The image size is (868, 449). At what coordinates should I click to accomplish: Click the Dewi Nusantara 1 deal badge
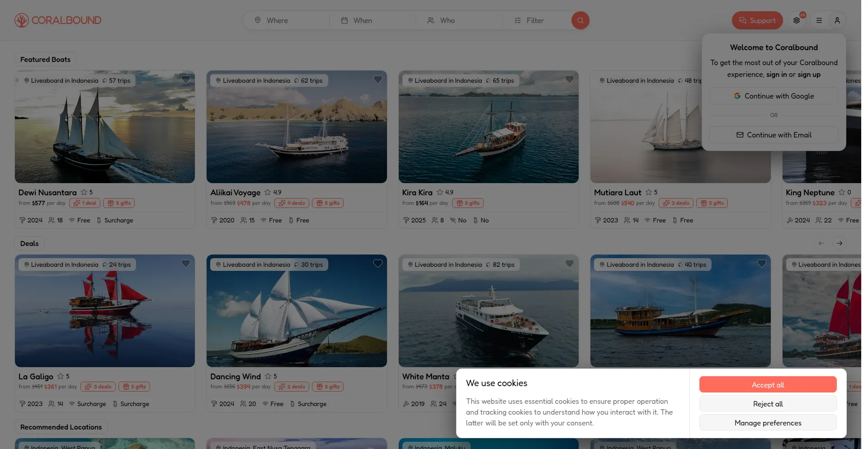[x=85, y=203]
